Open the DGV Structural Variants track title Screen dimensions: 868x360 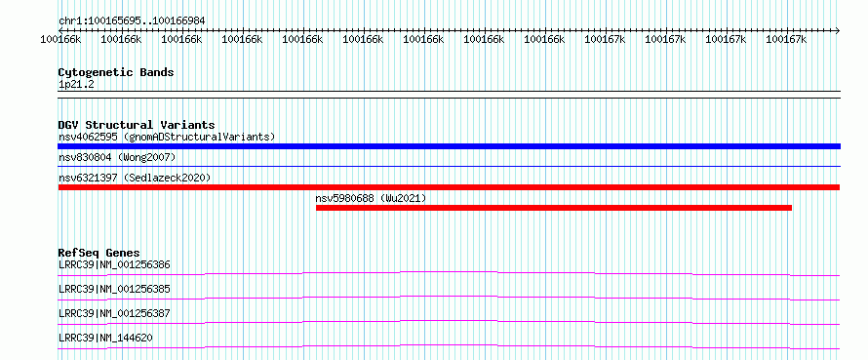tap(137, 125)
